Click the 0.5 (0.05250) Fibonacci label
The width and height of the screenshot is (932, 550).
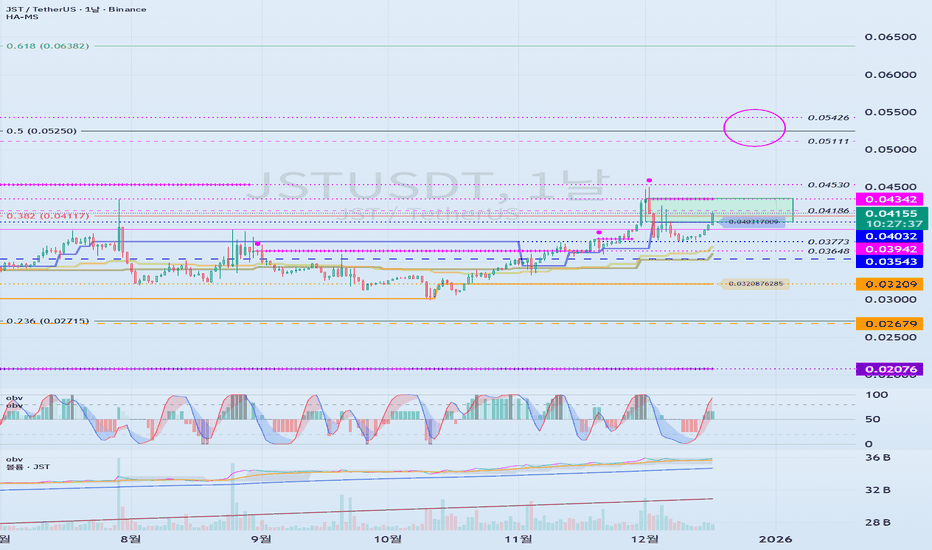coord(42,131)
